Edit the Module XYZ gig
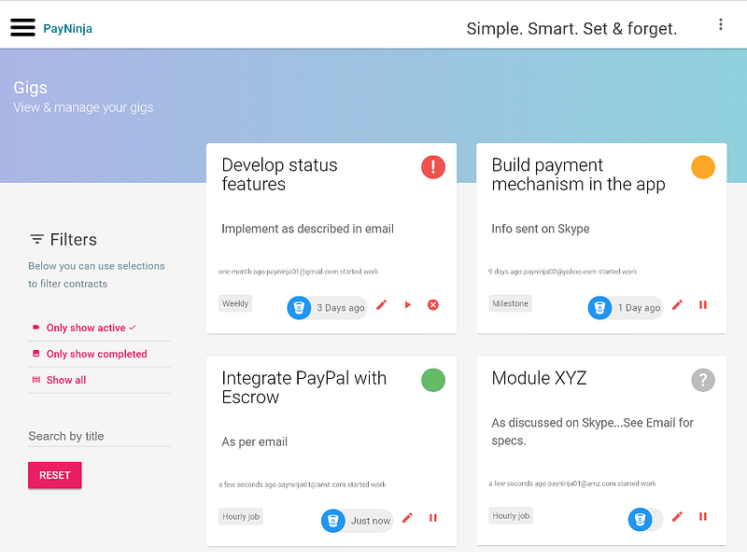The width and height of the screenshot is (747, 560). (678, 516)
